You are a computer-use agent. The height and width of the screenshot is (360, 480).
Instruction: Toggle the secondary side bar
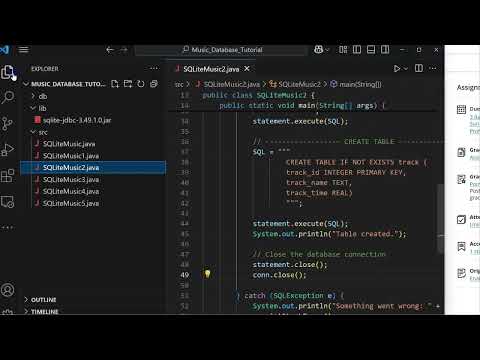click(385, 50)
